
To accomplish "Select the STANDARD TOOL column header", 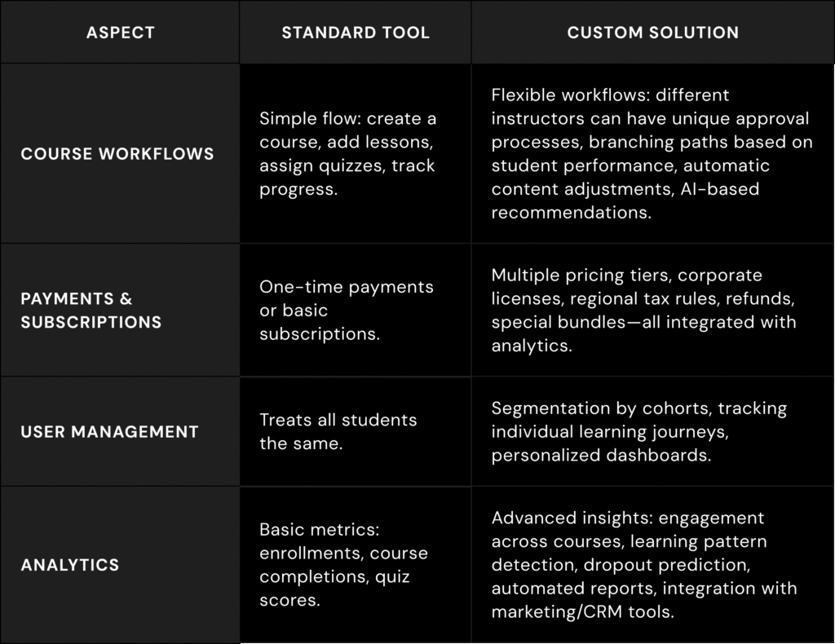I will pyautogui.click(x=356, y=33).
